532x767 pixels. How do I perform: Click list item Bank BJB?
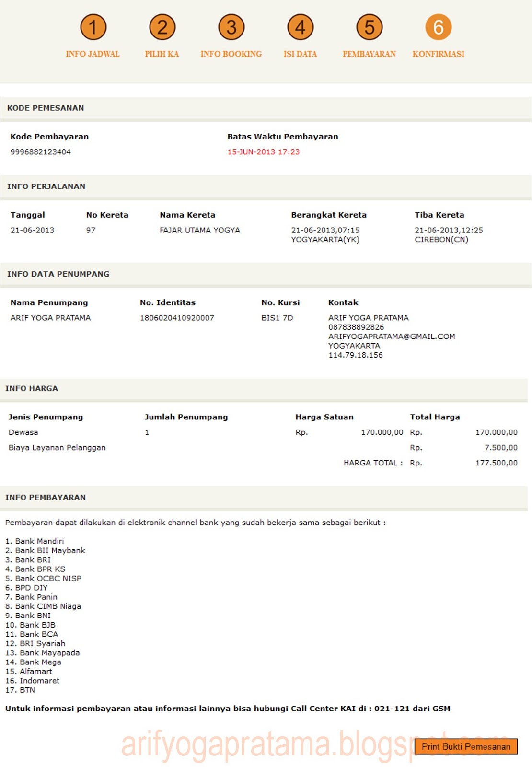37,625
